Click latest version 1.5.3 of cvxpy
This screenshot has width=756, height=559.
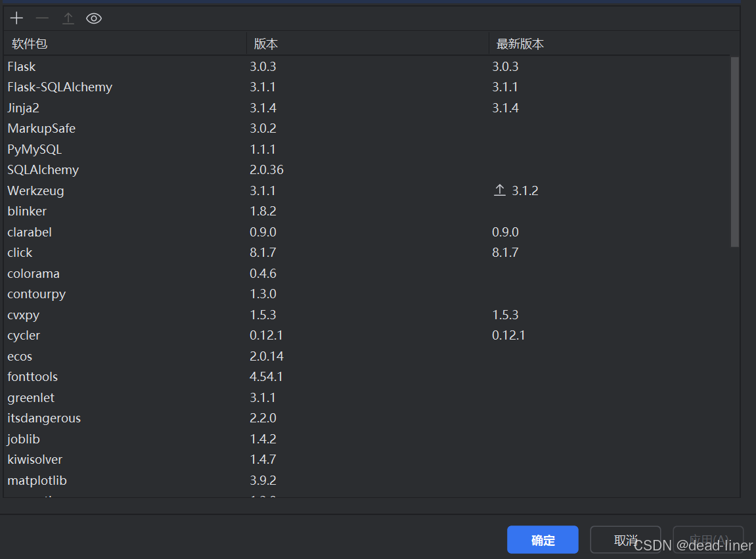[505, 315]
